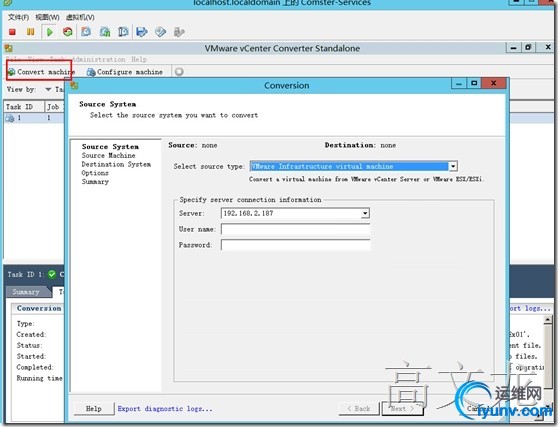
Task: Click the Conversion dialog title bar icon
Action: tap(74, 85)
